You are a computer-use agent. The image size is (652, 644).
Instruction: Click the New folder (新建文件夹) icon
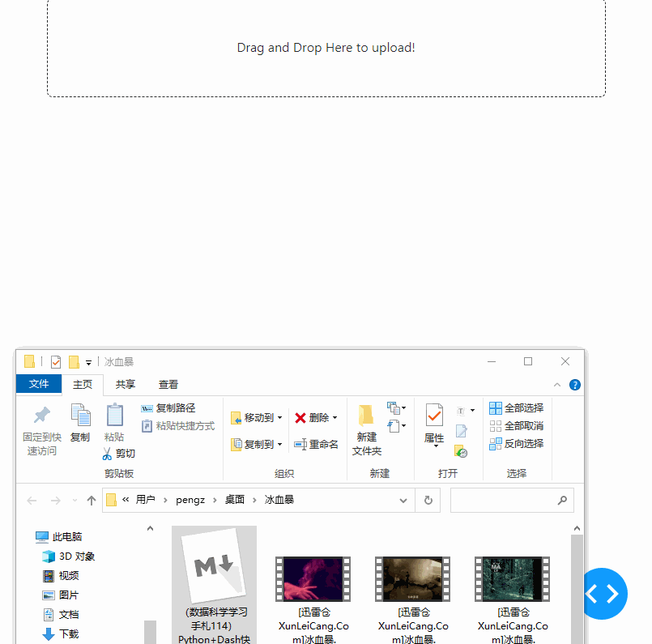366,416
